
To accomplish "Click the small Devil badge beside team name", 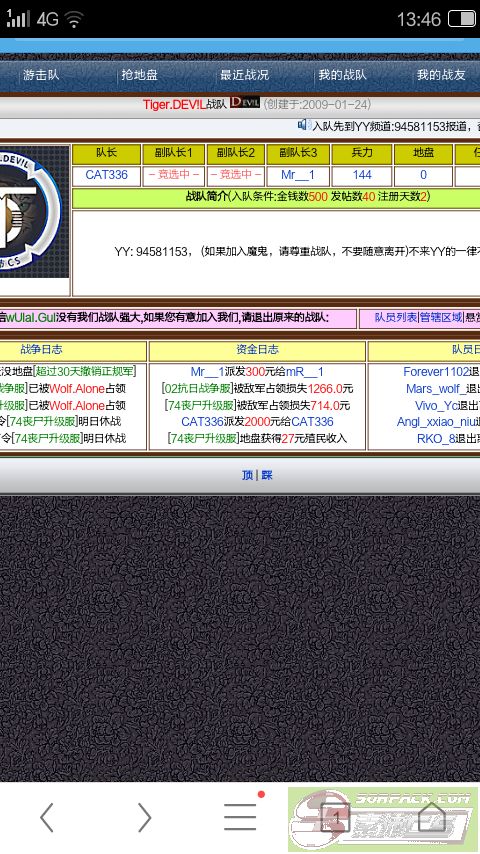I will point(245,103).
